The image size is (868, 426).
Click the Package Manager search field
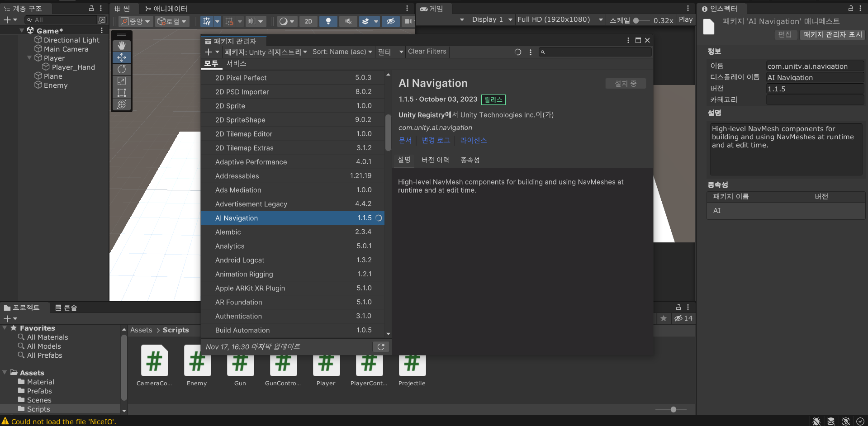click(595, 52)
